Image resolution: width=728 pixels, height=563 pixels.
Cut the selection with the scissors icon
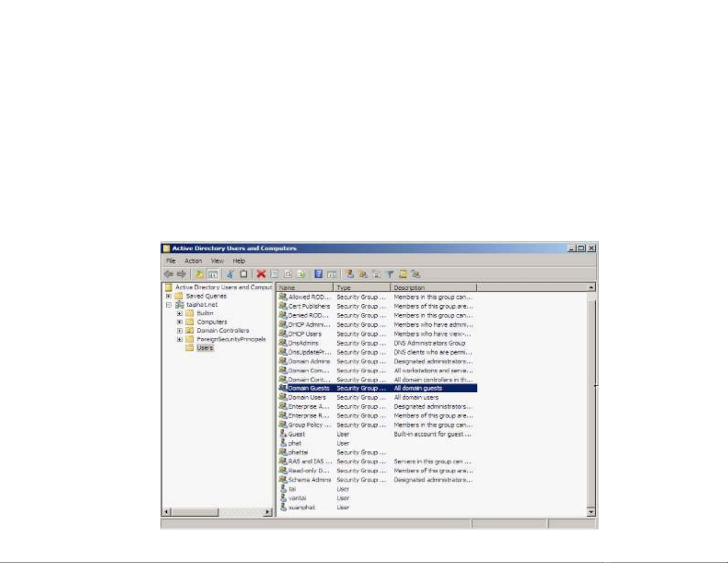point(231,274)
